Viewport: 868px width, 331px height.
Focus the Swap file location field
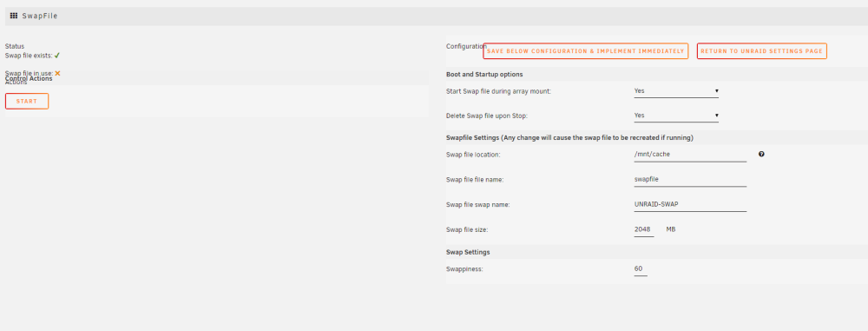[690, 155]
